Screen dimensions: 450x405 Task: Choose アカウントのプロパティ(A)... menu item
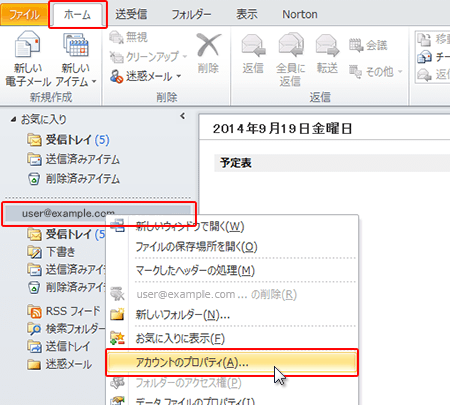[232, 362]
